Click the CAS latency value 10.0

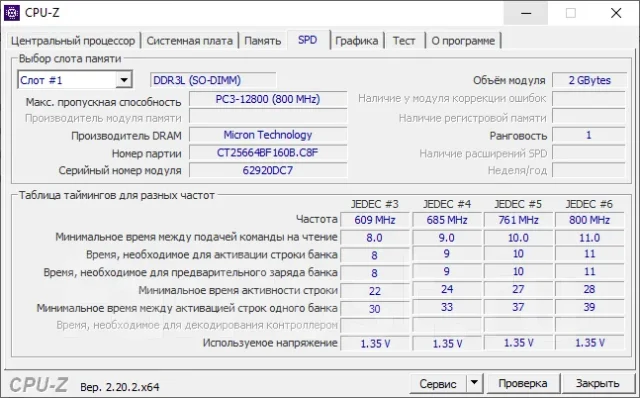pos(518,238)
